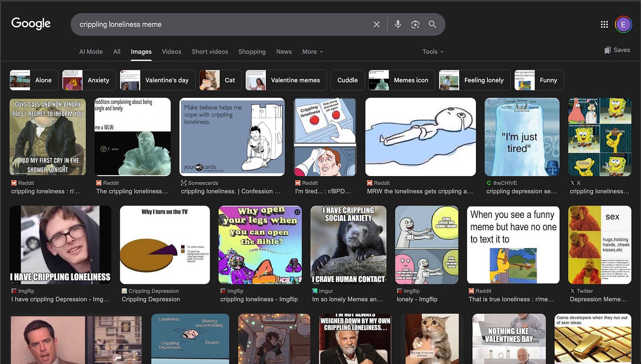Image resolution: width=641 pixels, height=364 pixels.
Task: Select the Cat filter chip
Action: click(x=220, y=80)
